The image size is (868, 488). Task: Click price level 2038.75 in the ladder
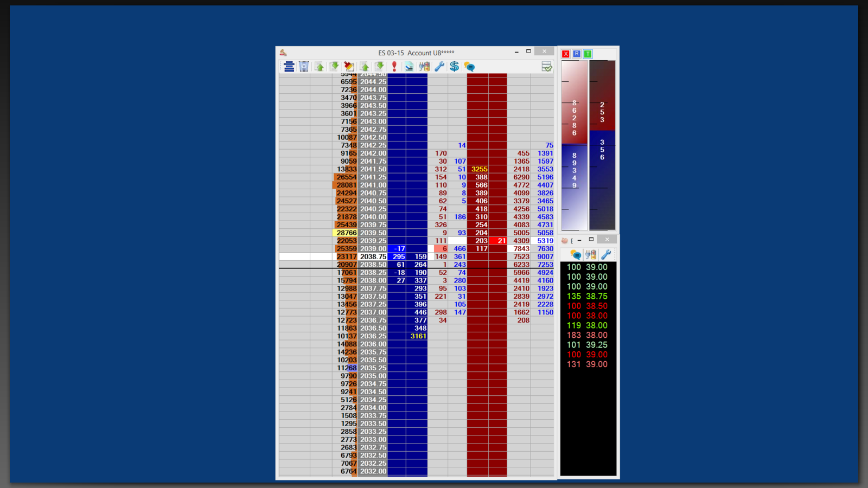tap(373, 256)
